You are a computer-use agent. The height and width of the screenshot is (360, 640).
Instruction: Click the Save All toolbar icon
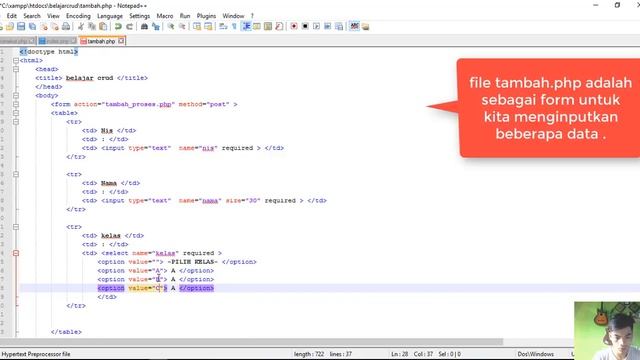click(x=32, y=27)
